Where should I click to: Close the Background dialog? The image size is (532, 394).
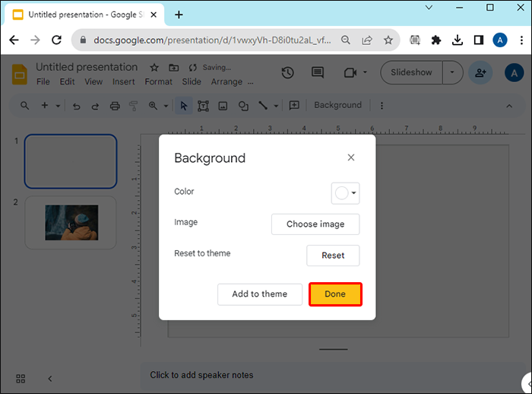point(351,157)
